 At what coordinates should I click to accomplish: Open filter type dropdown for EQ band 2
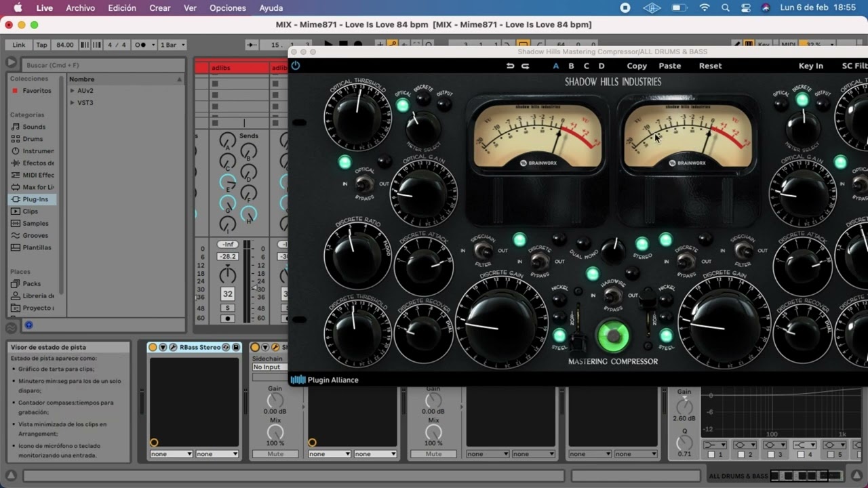pyautogui.click(x=745, y=445)
